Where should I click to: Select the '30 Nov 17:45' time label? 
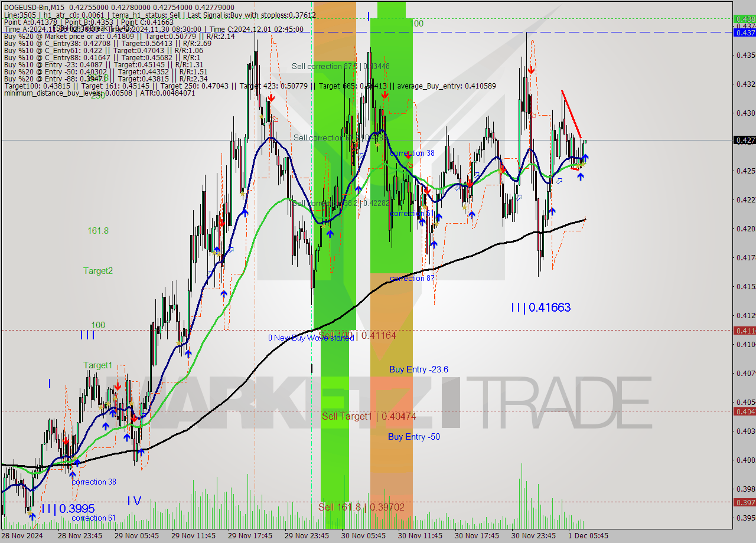pyautogui.click(x=477, y=535)
